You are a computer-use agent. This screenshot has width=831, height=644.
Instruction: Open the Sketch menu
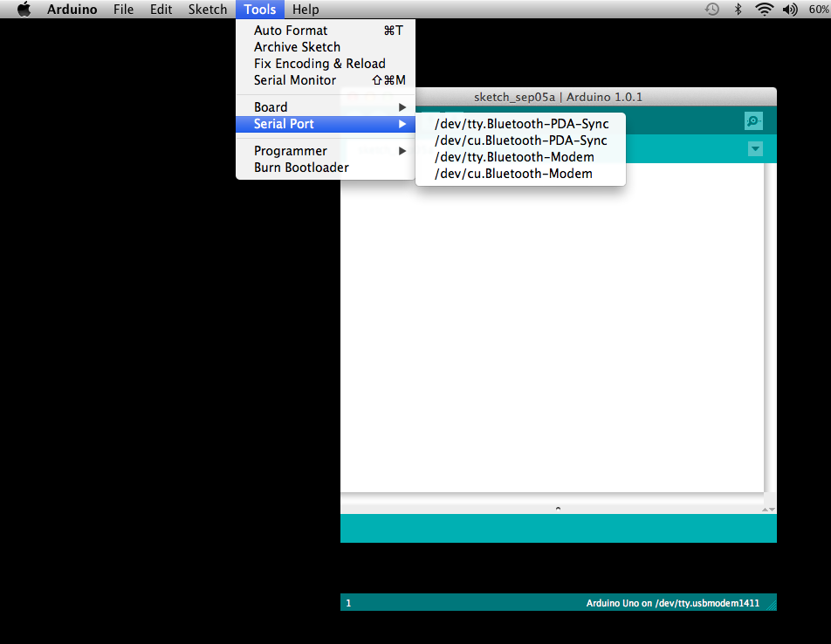click(x=207, y=9)
